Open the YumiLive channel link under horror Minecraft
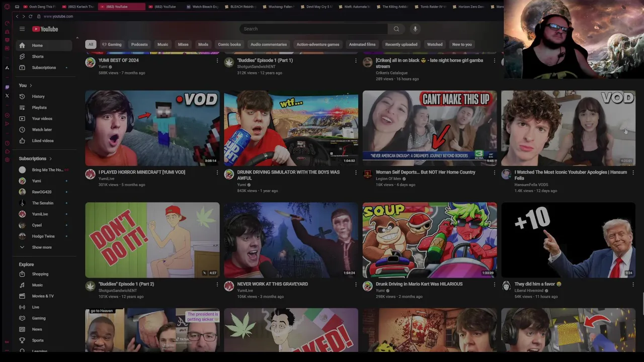644x362 pixels. click(x=106, y=178)
